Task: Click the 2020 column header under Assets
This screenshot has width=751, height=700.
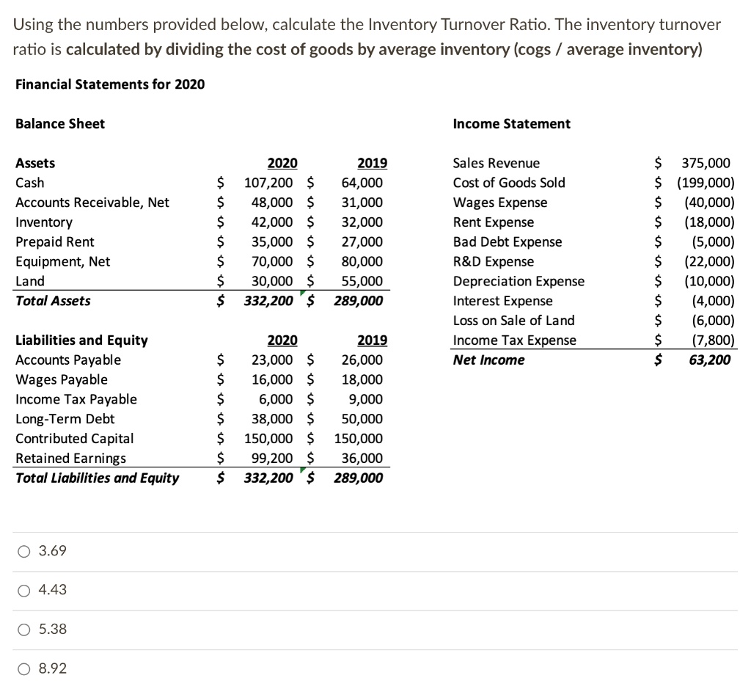Action: [282, 163]
